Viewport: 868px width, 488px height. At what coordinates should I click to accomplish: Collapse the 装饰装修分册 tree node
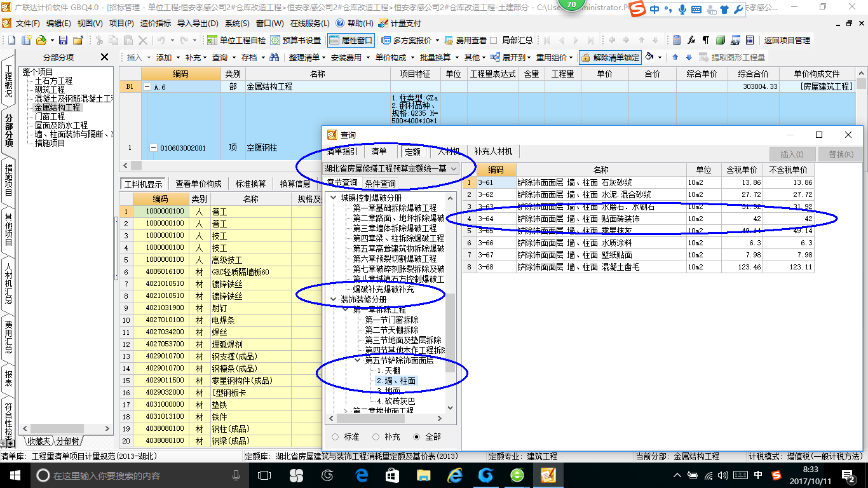tap(333, 299)
